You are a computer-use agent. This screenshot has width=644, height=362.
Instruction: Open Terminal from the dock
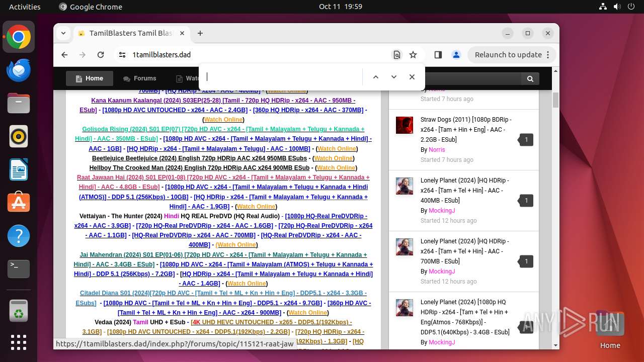(x=19, y=269)
